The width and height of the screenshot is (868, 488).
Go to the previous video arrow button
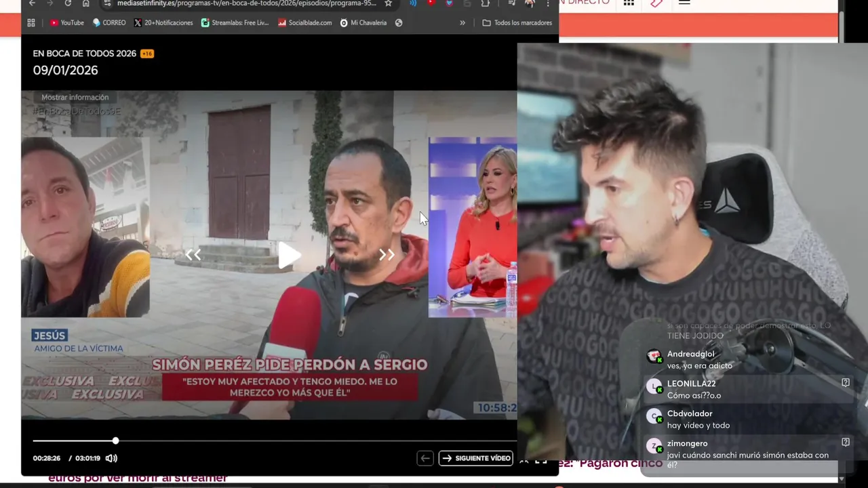(x=425, y=458)
